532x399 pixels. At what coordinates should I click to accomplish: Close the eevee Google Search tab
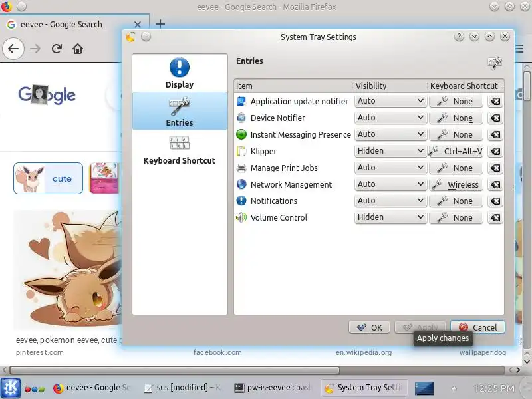[x=138, y=25]
